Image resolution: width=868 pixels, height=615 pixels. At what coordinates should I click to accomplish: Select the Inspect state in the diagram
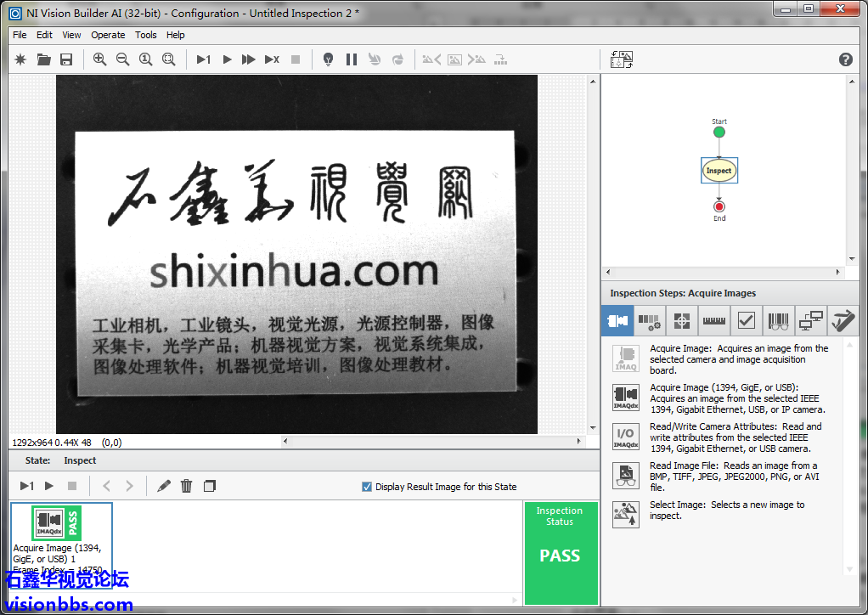point(719,171)
